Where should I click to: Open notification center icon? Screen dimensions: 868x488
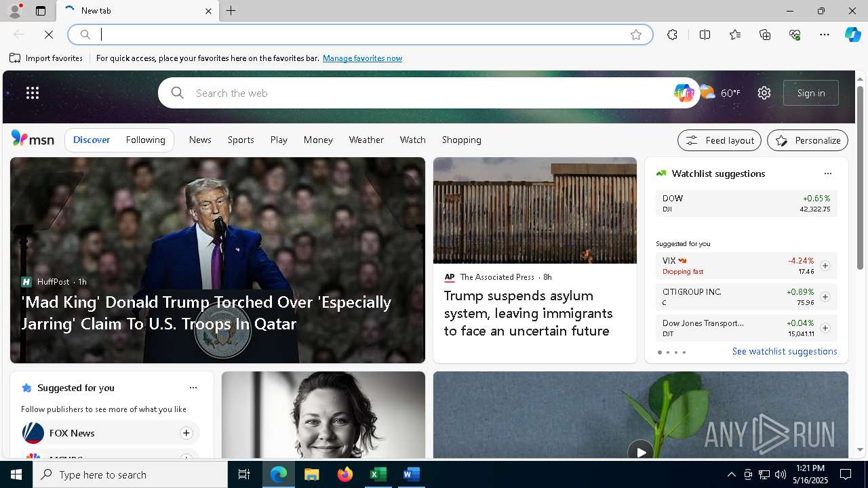click(846, 474)
